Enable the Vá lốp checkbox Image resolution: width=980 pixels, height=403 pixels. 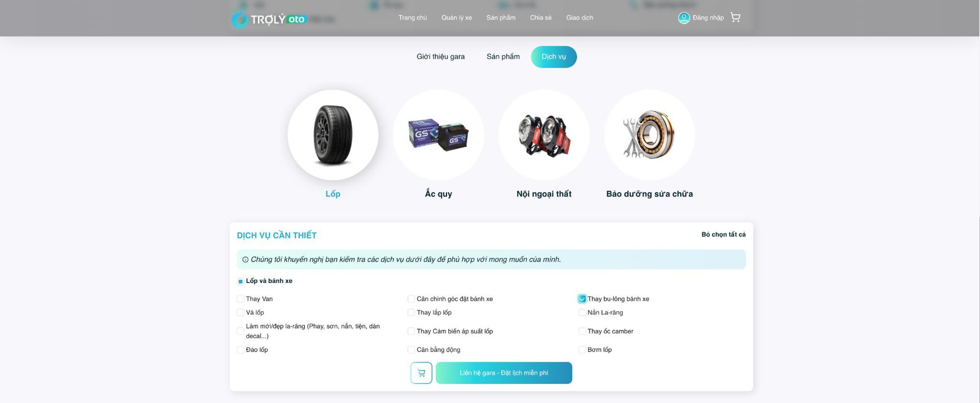[241, 312]
